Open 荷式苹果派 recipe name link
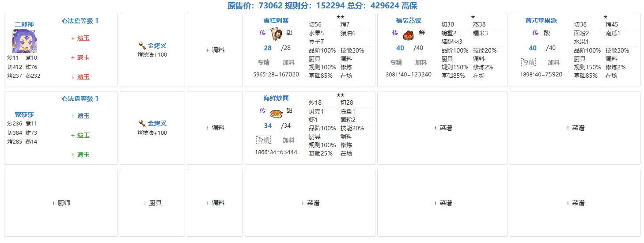The image size is (644, 243). (541, 20)
